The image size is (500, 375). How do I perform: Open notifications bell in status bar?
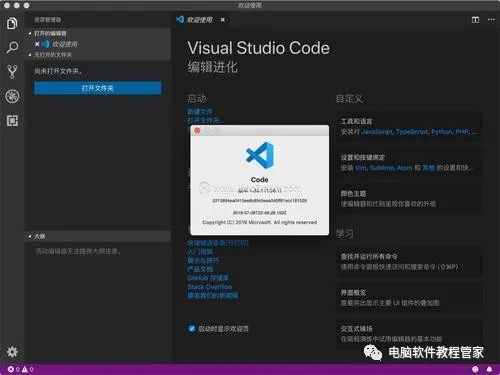click(489, 369)
